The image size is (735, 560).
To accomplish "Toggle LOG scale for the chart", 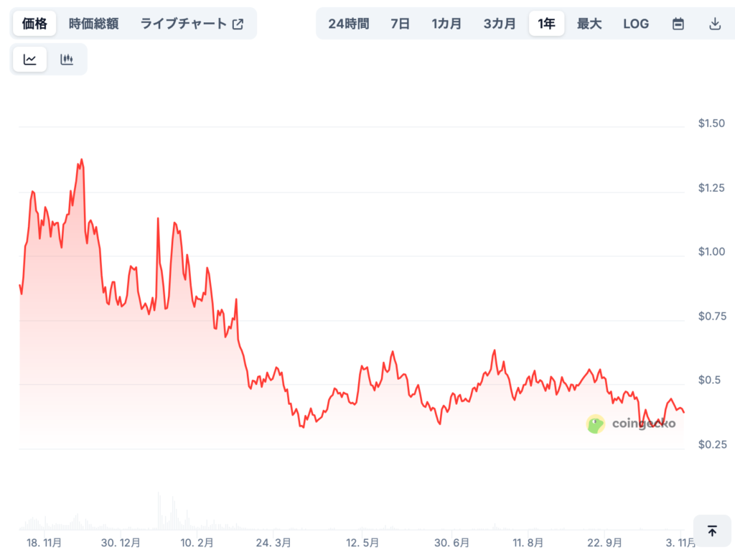I will tap(636, 23).
